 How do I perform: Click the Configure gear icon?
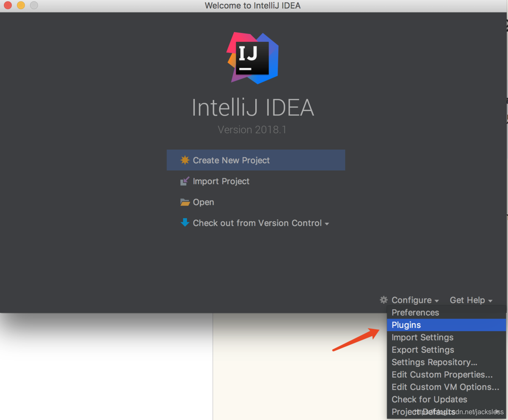[x=384, y=300]
